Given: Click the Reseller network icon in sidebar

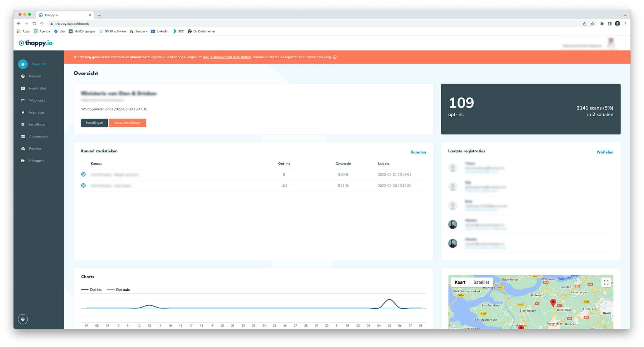Looking at the screenshot, I should point(23,149).
